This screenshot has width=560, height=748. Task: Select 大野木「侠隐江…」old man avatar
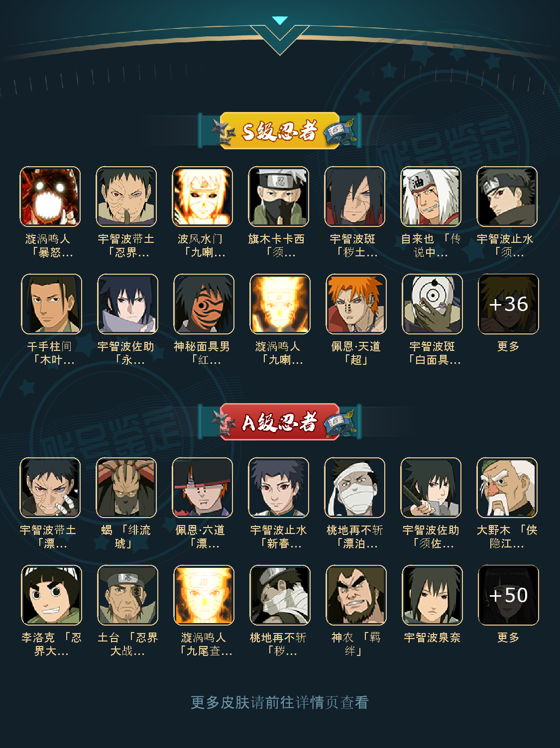(507, 488)
